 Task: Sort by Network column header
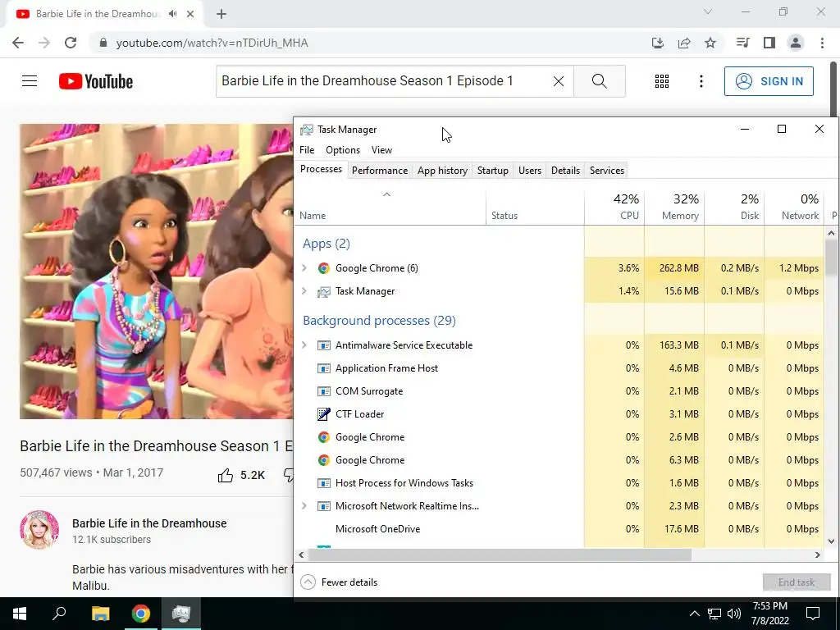click(794, 207)
